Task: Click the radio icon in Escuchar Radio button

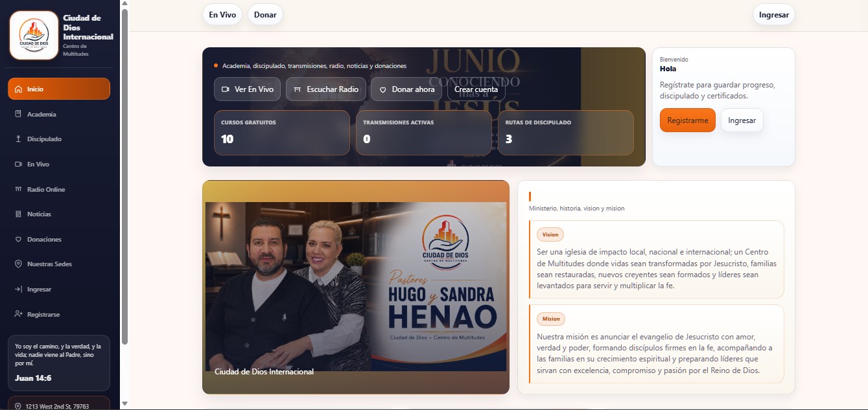Action: 298,89
